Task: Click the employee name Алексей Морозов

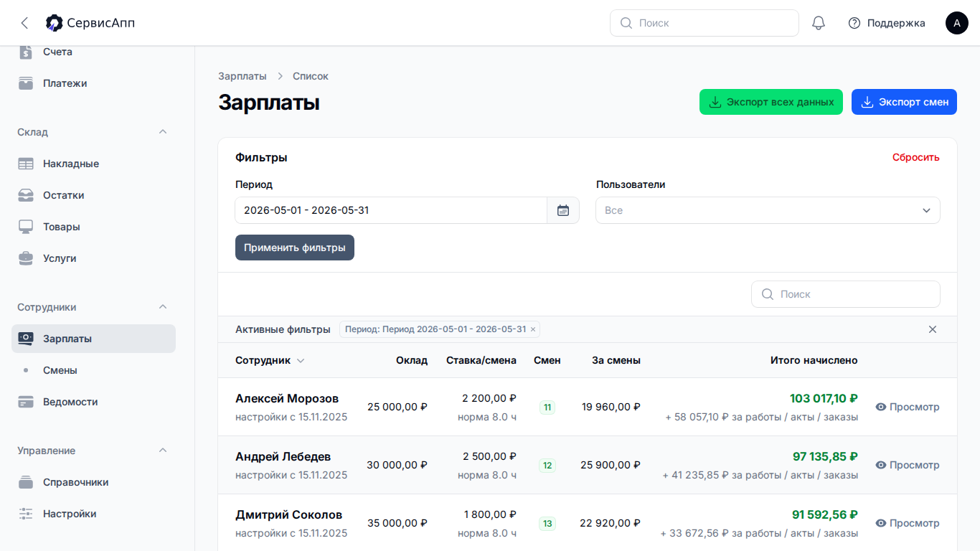Action: click(x=287, y=399)
